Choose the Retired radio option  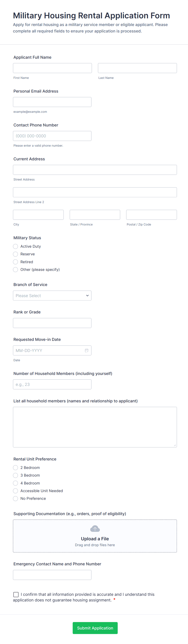point(16,262)
